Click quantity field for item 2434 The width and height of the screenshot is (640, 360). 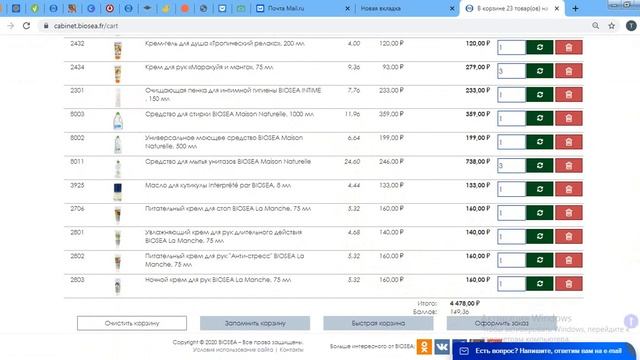pos(511,71)
